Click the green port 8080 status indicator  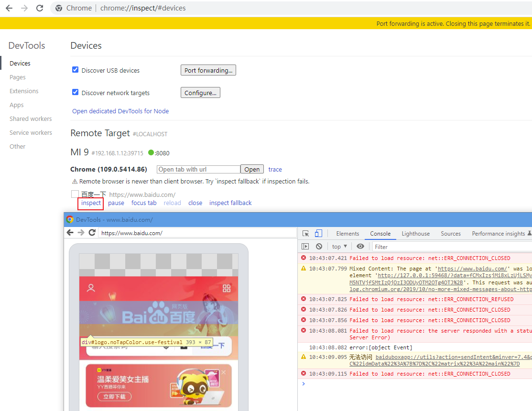pyautogui.click(x=151, y=152)
